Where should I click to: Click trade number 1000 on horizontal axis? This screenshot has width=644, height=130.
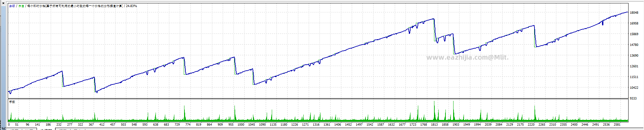(241, 125)
